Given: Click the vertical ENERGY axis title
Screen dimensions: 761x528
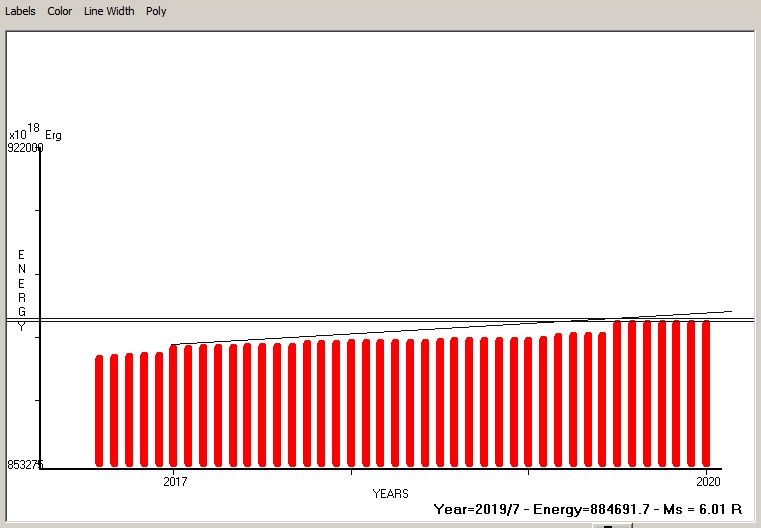Looking at the screenshot, I should click(21, 290).
